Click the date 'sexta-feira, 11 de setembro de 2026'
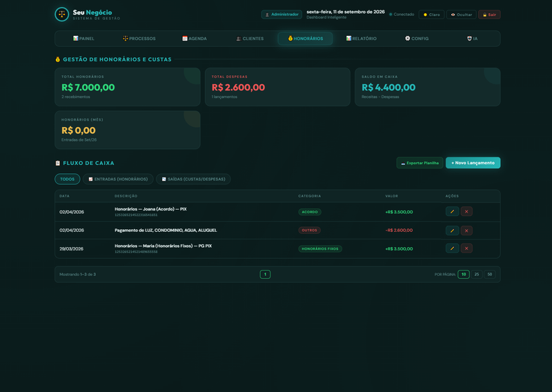The width and height of the screenshot is (552, 392). [346, 12]
